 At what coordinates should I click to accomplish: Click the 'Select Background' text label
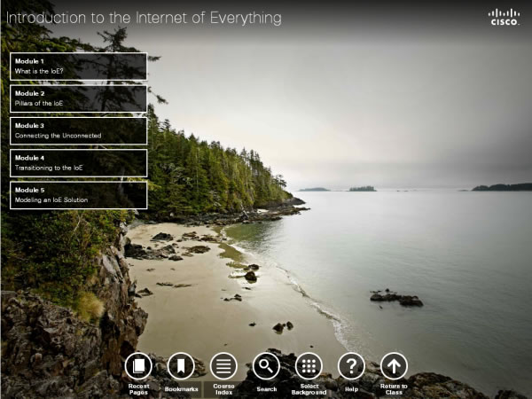309,389
